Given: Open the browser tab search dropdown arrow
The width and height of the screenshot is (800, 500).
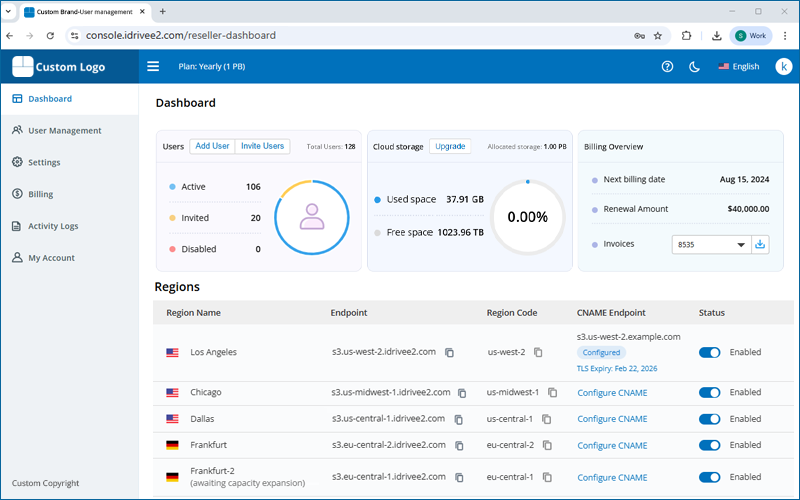Looking at the screenshot, I should 9,11.
